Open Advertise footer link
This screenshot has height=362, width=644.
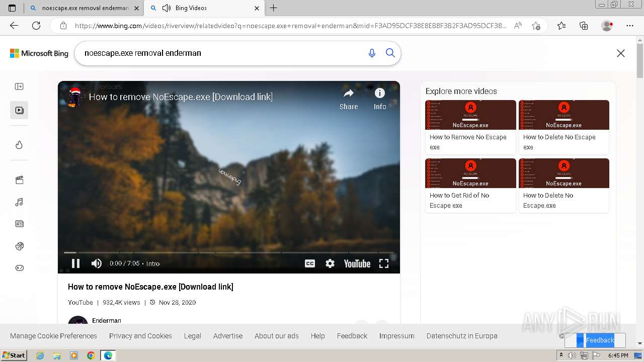pyautogui.click(x=228, y=336)
